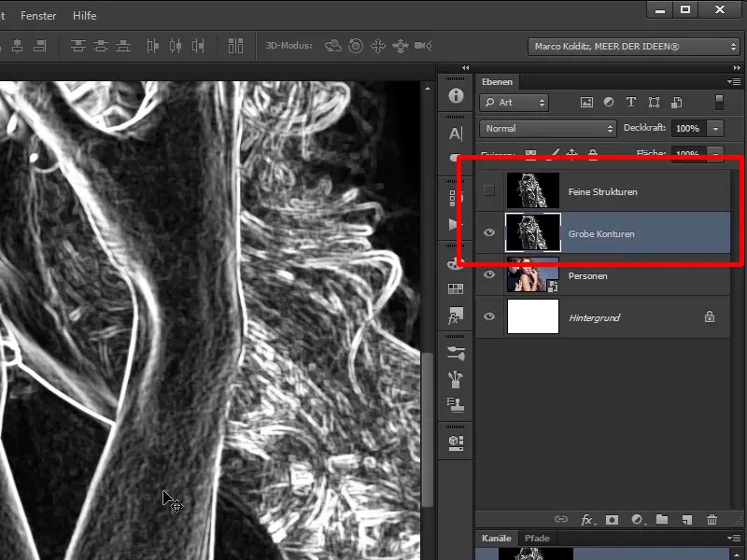Distribute layers by vertical centers

tap(101, 46)
